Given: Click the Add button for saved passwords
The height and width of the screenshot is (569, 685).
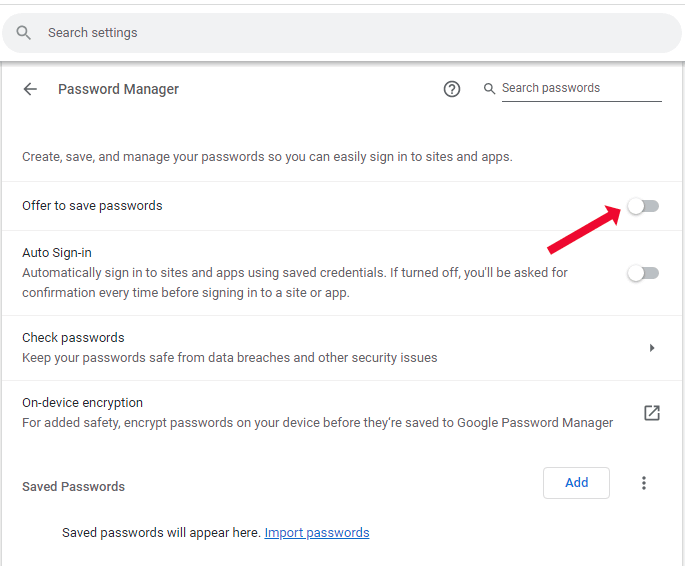Looking at the screenshot, I should tap(576, 483).
